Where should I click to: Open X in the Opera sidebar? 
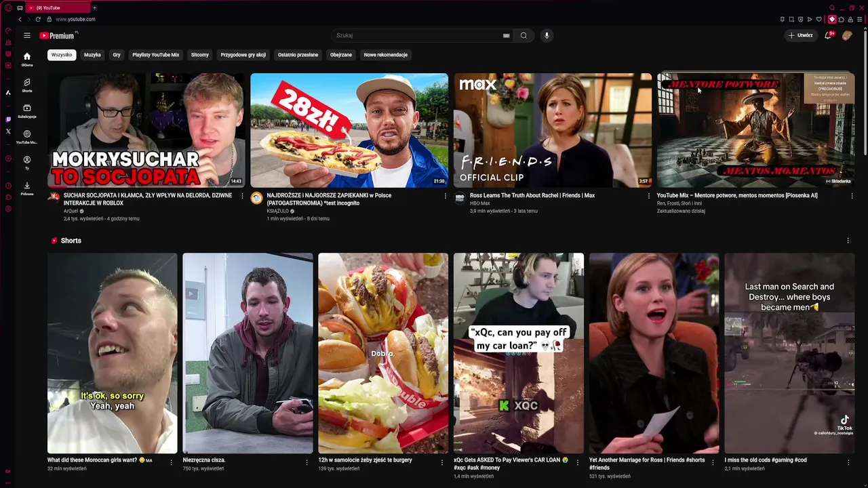[x=8, y=131]
